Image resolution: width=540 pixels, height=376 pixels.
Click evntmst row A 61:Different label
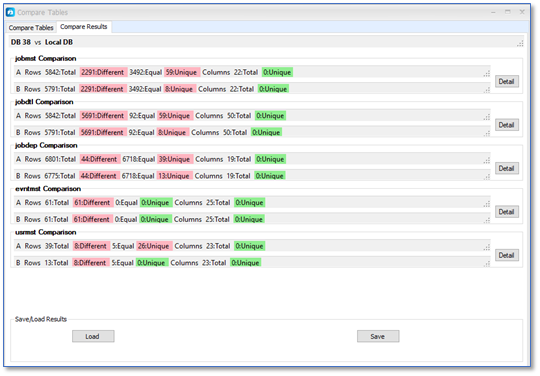pos(93,202)
